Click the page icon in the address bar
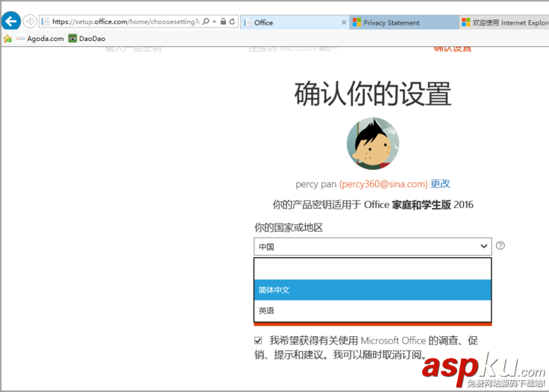Image resolution: width=549 pixels, height=392 pixels. click(x=46, y=22)
